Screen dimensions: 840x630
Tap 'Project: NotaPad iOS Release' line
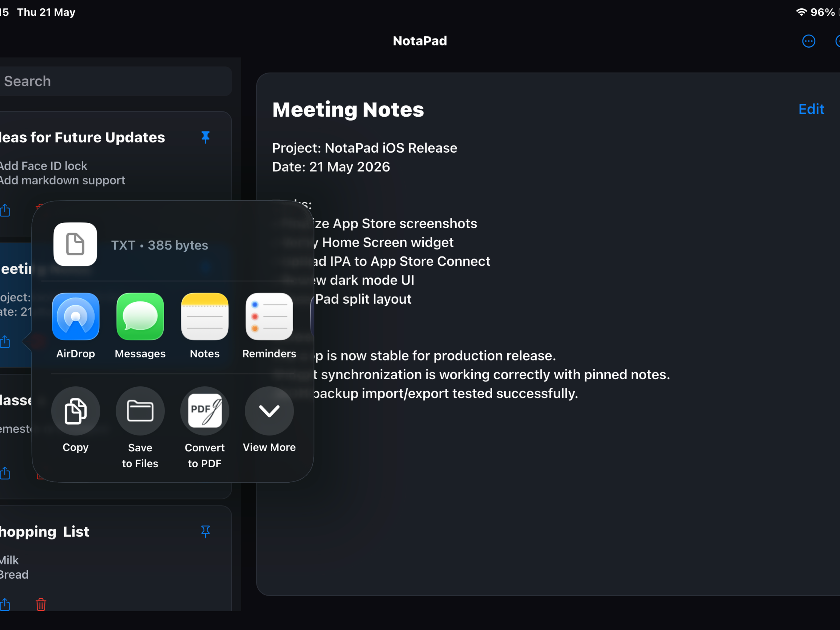pos(365,148)
